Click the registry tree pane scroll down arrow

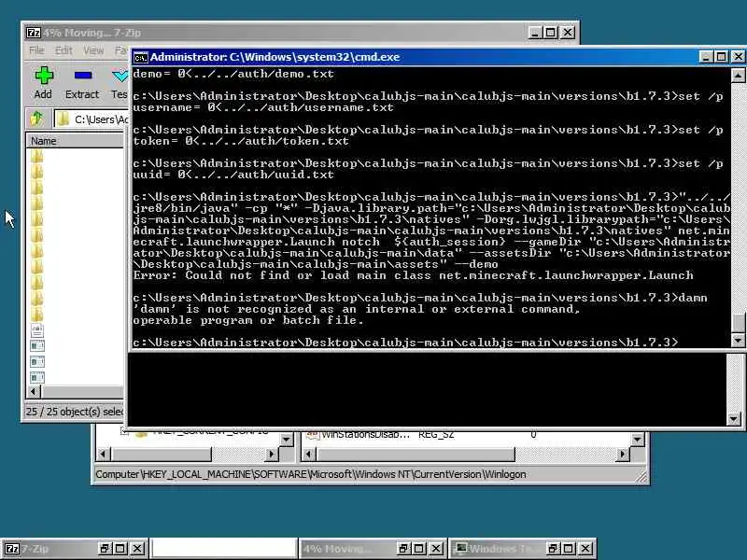click(287, 439)
